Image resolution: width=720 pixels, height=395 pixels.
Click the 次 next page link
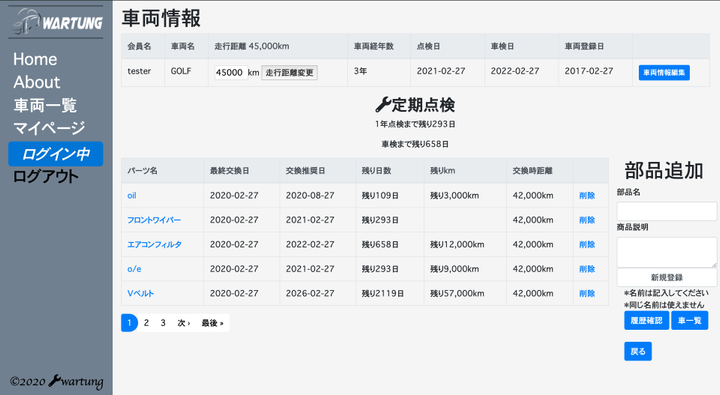pos(184,323)
